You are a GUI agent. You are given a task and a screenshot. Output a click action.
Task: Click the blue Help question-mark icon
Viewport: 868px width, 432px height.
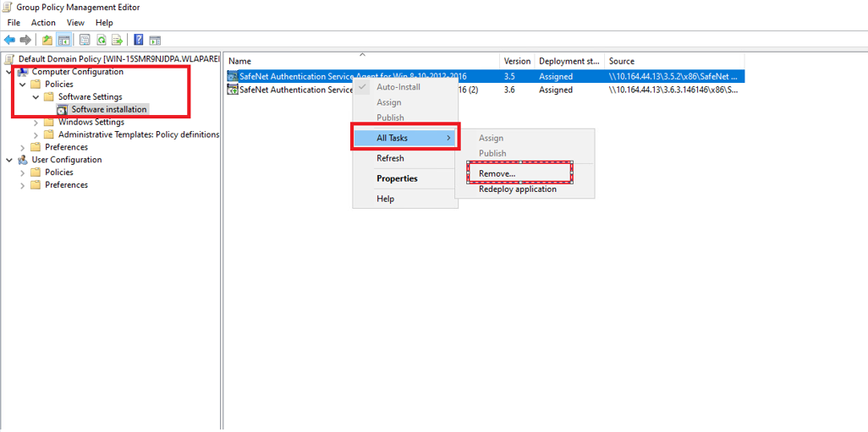click(x=139, y=40)
